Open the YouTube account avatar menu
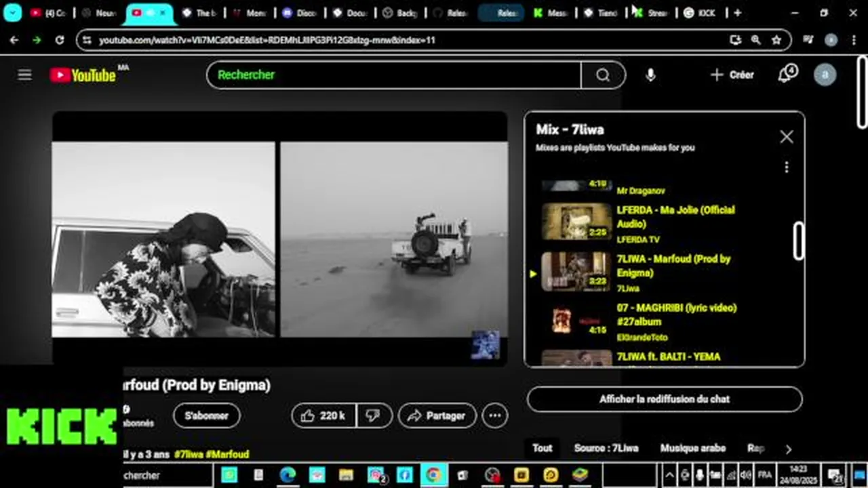 coord(825,75)
